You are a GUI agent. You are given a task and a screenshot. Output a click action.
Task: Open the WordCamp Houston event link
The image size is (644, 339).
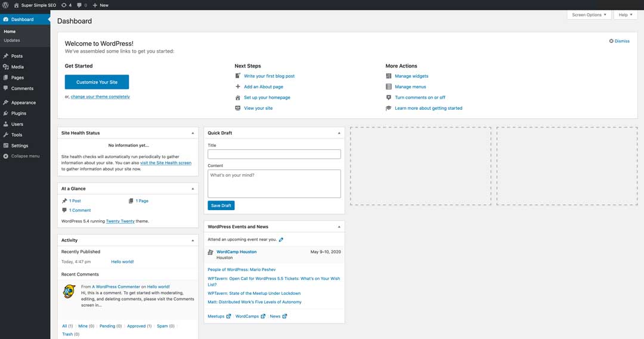(x=236, y=251)
